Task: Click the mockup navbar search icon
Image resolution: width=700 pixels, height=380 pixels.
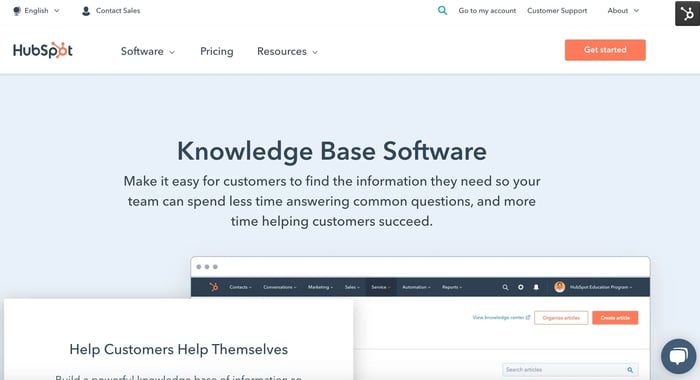Action: [x=505, y=287]
